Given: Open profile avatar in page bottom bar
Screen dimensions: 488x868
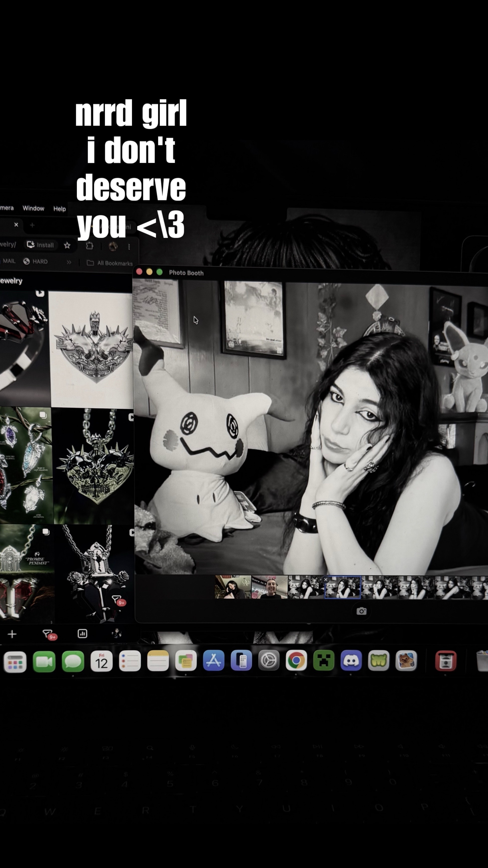Looking at the screenshot, I should coord(116,634).
